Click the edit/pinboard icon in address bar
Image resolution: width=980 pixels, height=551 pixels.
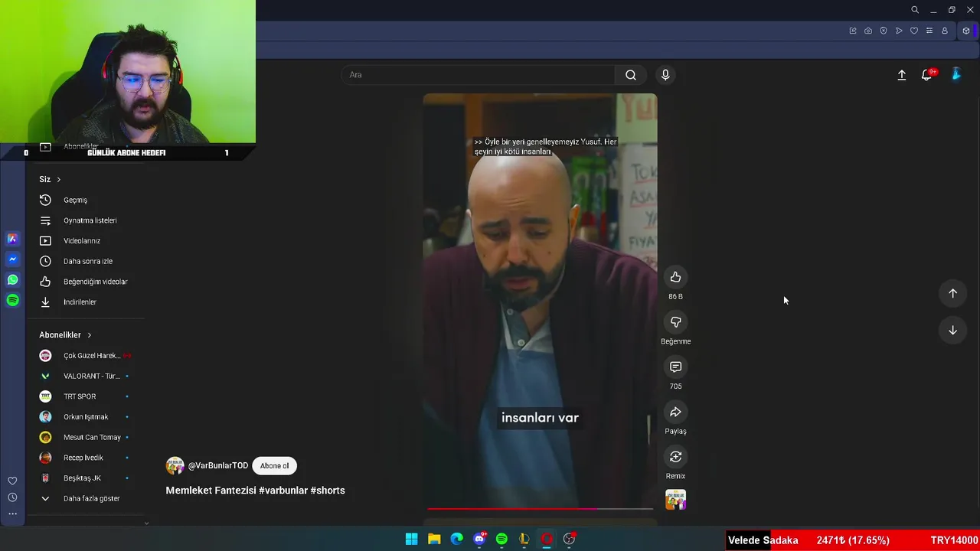pos(853,31)
